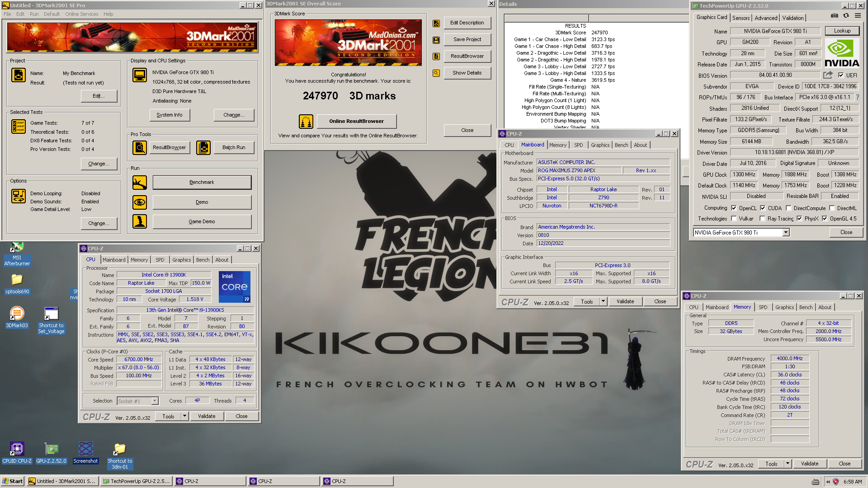This screenshot has height=488, width=868.
Task: Click the shield icon in system tray
Action: (835, 482)
